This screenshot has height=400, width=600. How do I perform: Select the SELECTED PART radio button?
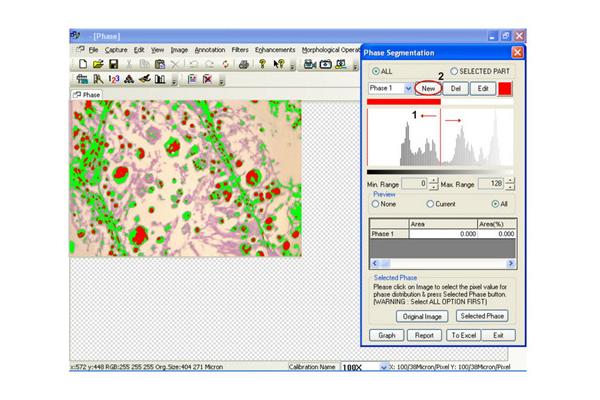click(454, 71)
